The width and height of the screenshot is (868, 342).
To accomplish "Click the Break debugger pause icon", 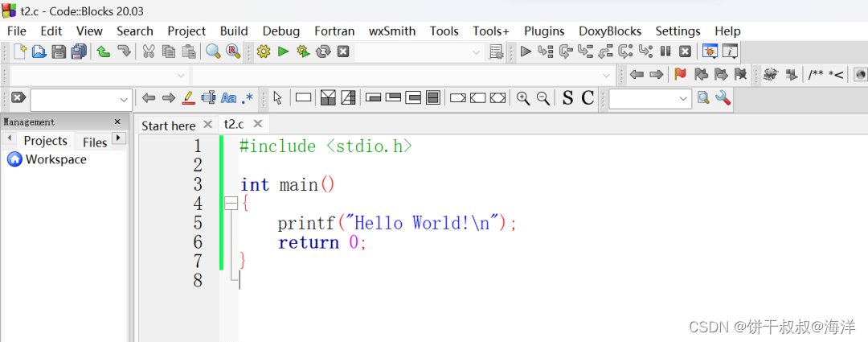I will tap(665, 52).
